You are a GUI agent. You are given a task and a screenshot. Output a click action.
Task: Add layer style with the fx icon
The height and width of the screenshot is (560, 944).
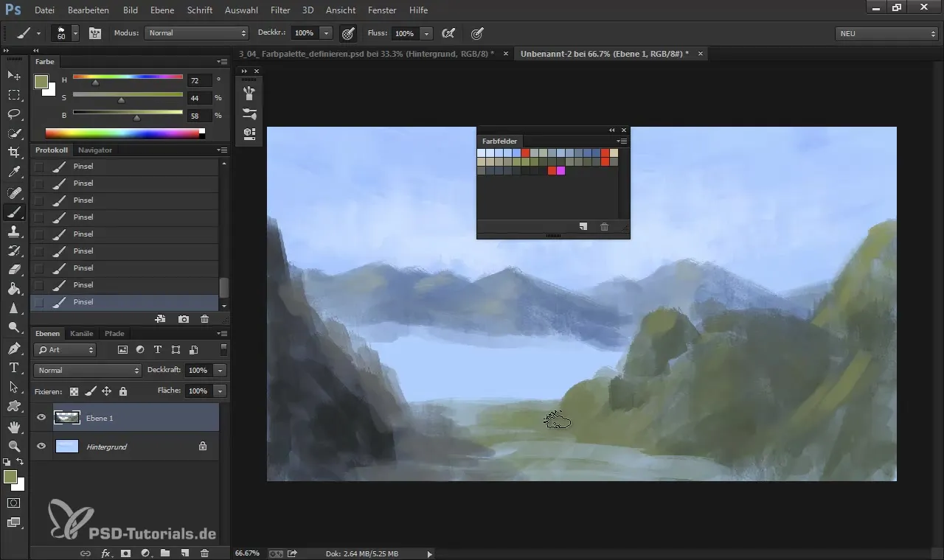(x=105, y=553)
